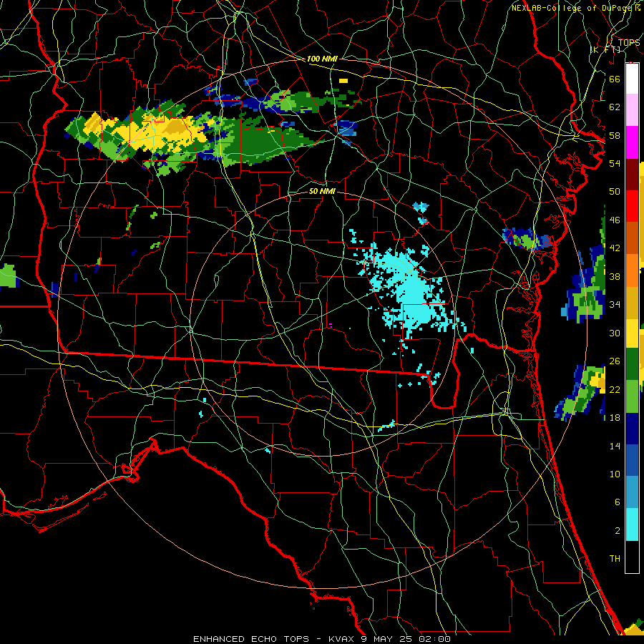
Task: Click the legend value "26"
Action: pos(615,361)
